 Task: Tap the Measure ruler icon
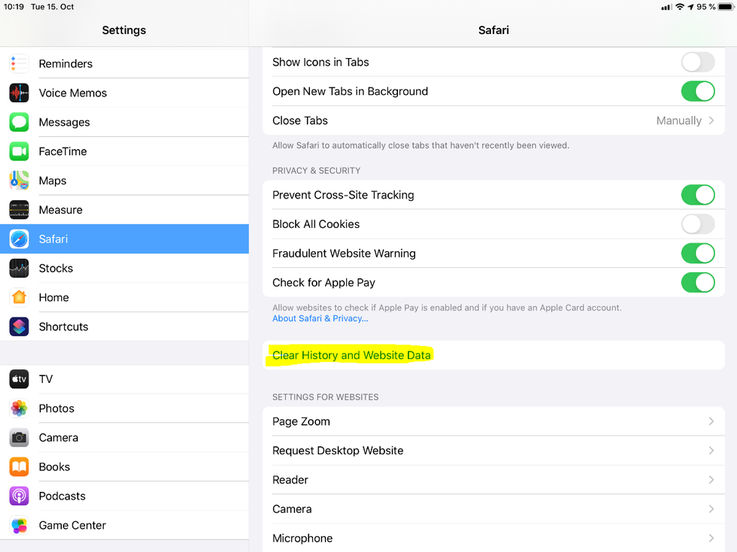pos(19,210)
